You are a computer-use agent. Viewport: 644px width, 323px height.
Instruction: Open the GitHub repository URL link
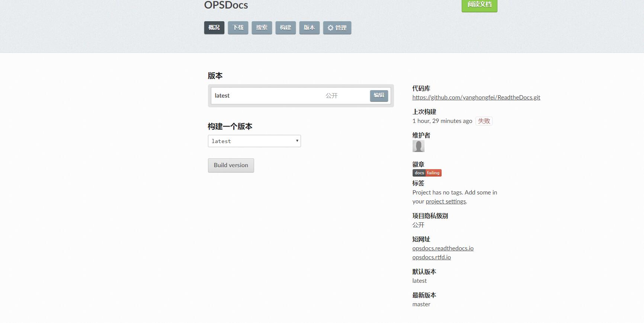click(476, 98)
